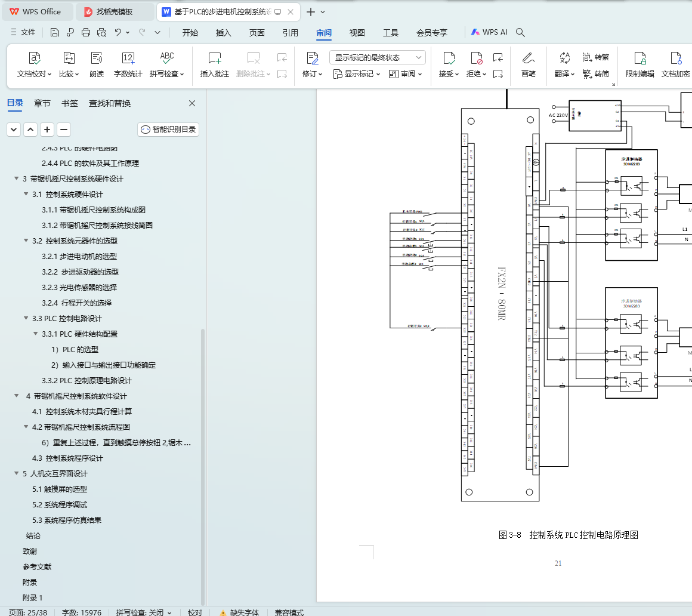Image resolution: width=692 pixels, height=616 pixels.
Task: Click the search magnifier icon
Action: coord(520,32)
